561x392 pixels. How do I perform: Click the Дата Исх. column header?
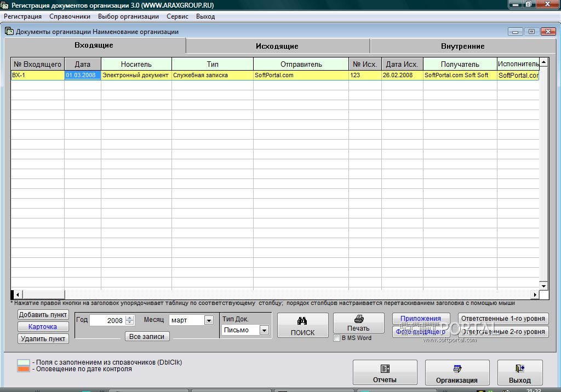click(x=402, y=65)
